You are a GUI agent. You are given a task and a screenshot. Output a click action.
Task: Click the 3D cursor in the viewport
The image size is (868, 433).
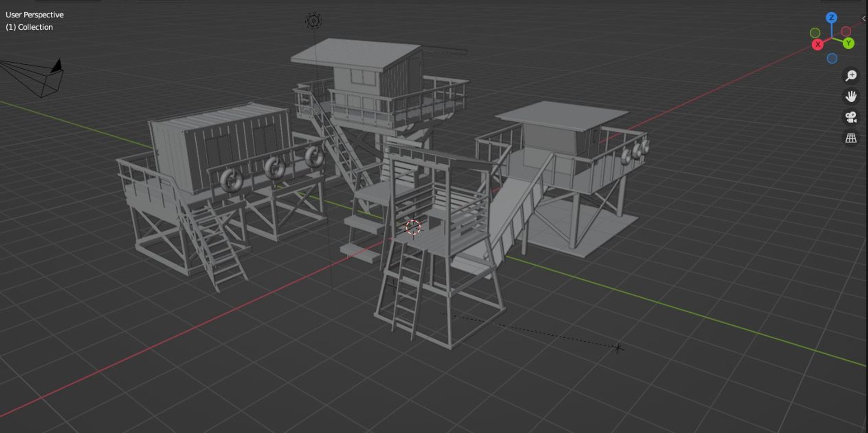413,227
